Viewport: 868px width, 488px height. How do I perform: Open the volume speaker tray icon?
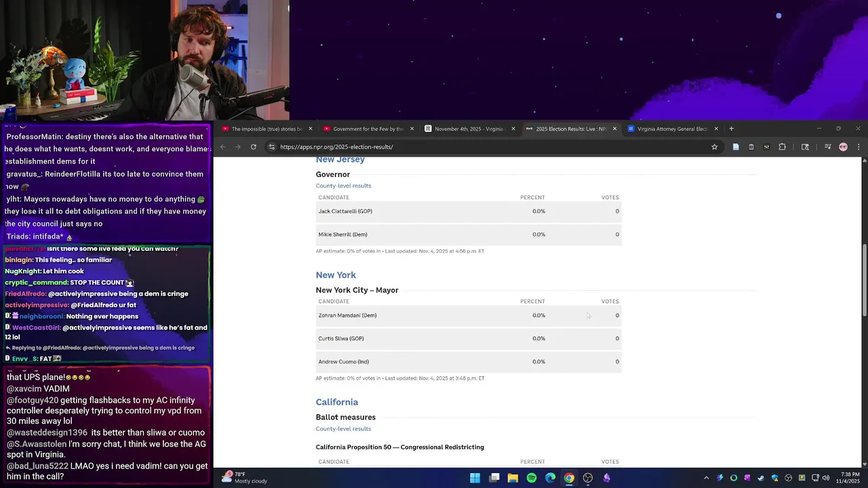coord(826,478)
